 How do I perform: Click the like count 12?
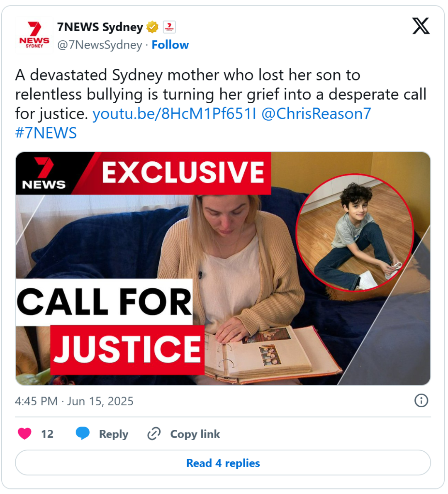tap(47, 434)
